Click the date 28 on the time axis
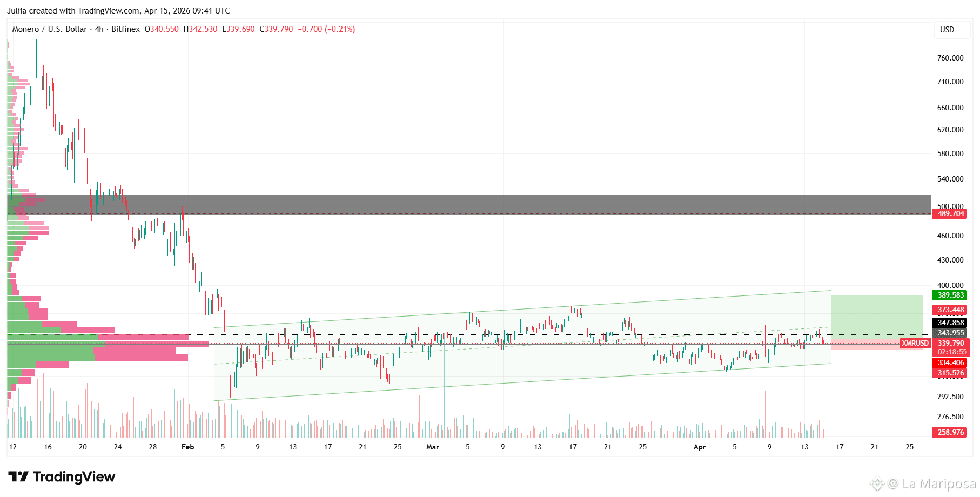Image resolution: width=980 pixels, height=497 pixels. pyautogui.click(x=153, y=447)
